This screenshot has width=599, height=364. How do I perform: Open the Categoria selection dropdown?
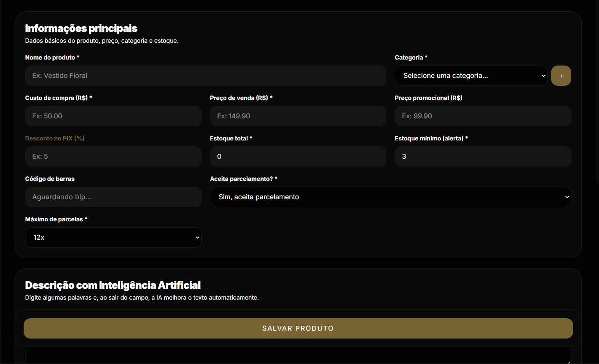pos(471,76)
